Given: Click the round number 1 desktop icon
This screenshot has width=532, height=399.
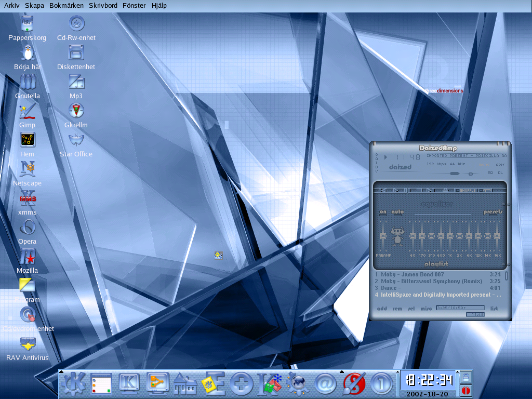Looking at the screenshot, I should pyautogui.click(x=381, y=384).
